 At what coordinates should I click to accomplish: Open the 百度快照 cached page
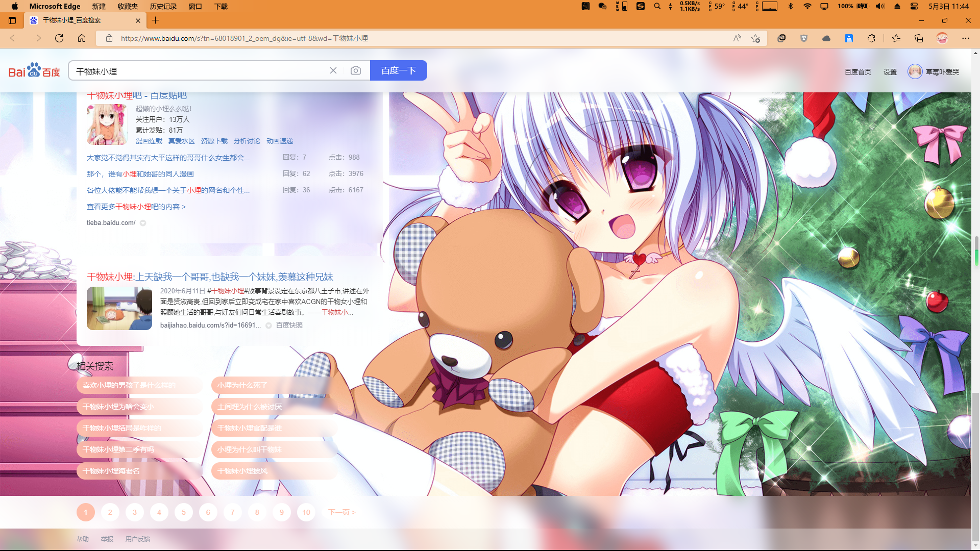289,325
